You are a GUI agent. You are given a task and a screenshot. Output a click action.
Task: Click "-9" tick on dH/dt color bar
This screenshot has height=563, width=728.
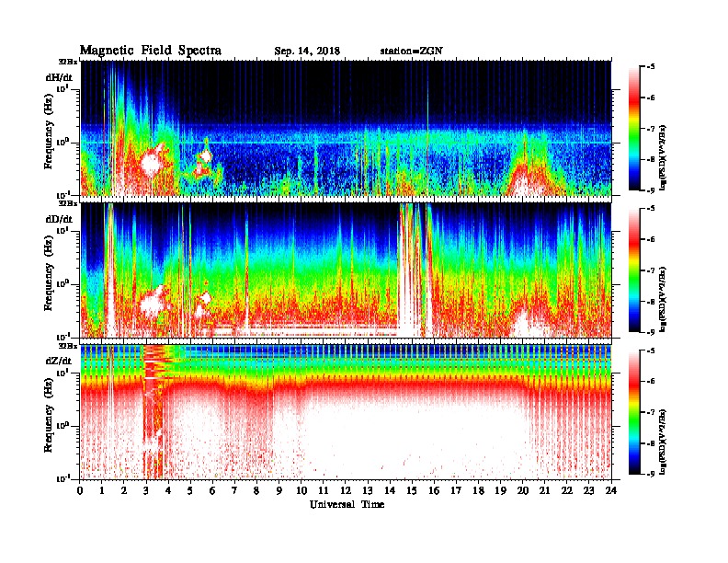click(x=650, y=190)
